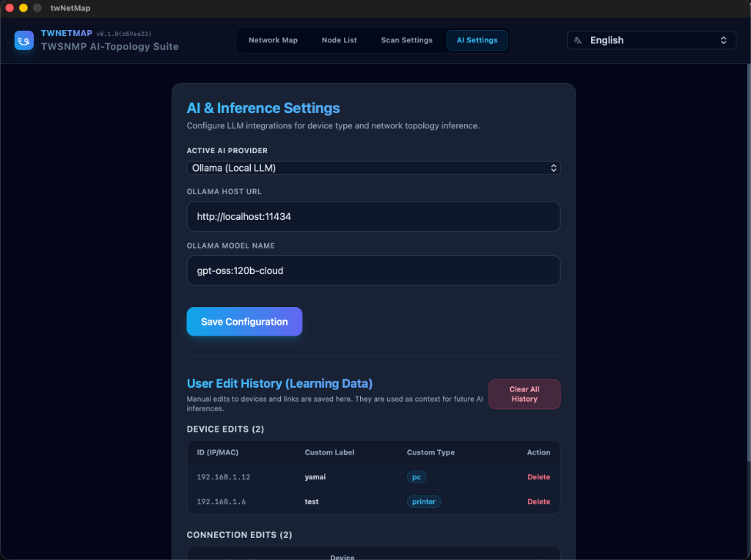Click the Ollama Model Name field

point(373,270)
